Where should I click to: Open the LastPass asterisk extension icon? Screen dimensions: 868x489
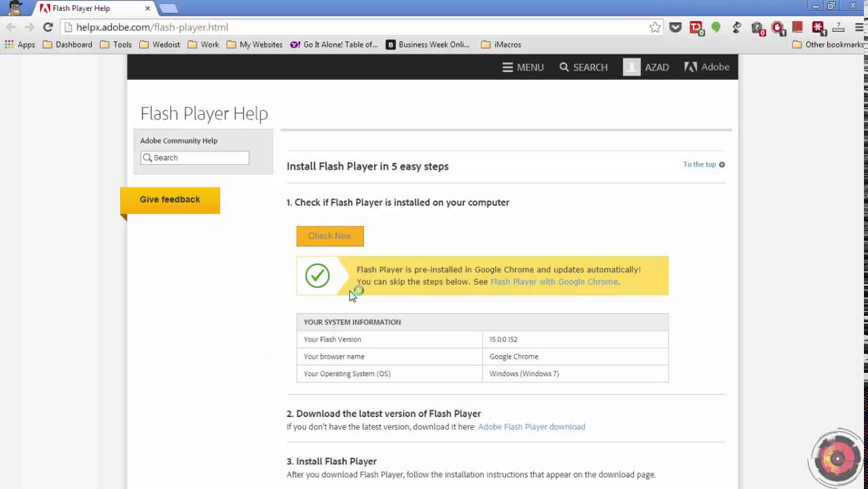(x=819, y=28)
